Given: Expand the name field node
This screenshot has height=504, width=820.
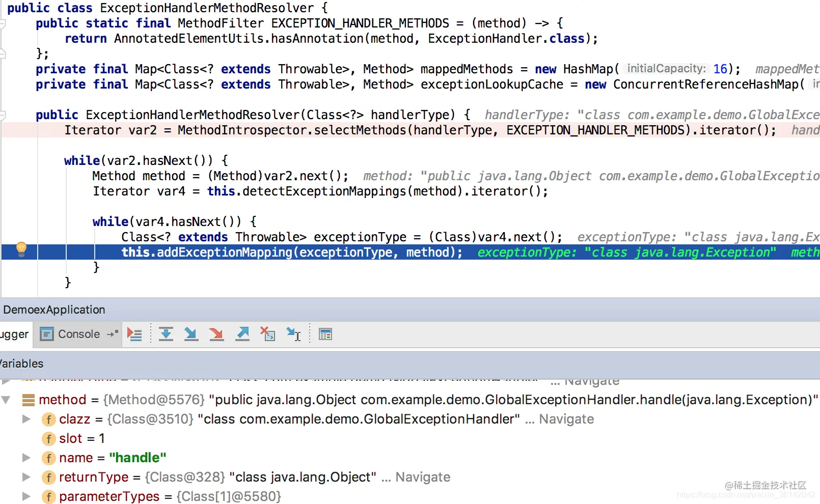Looking at the screenshot, I should pyautogui.click(x=26, y=458).
